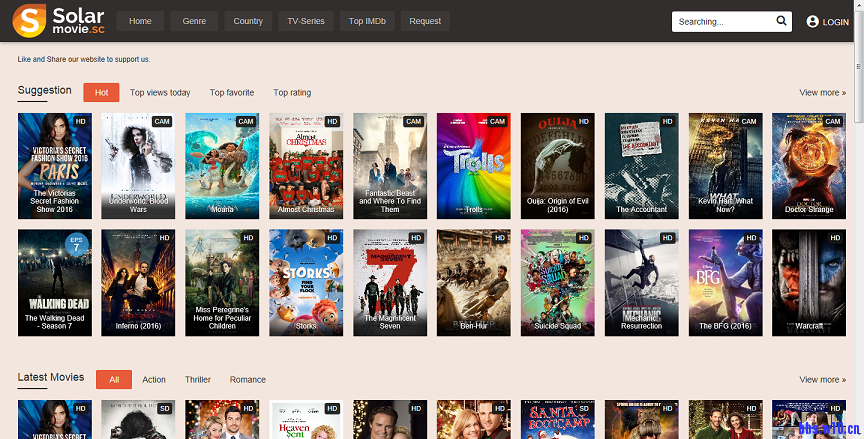Filter latest movies by Romance
864x439 pixels.
247,380
